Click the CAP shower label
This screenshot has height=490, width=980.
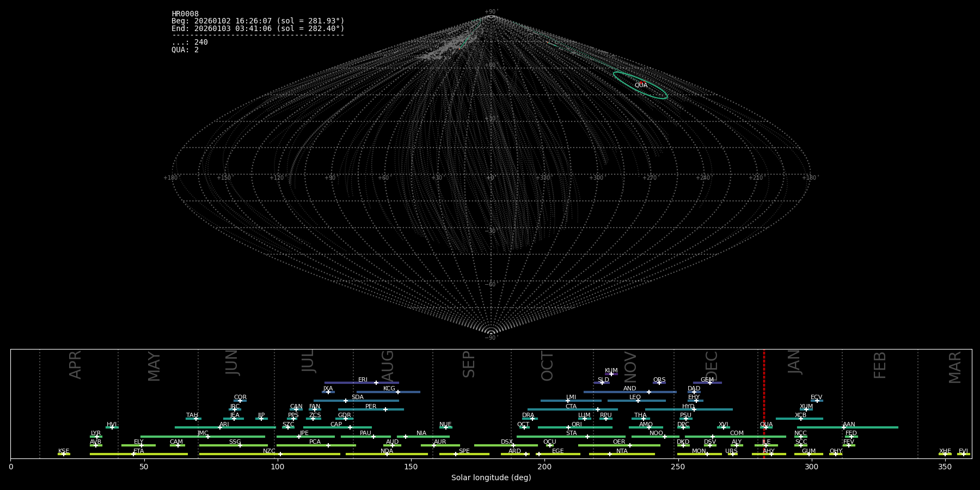pos(336,425)
